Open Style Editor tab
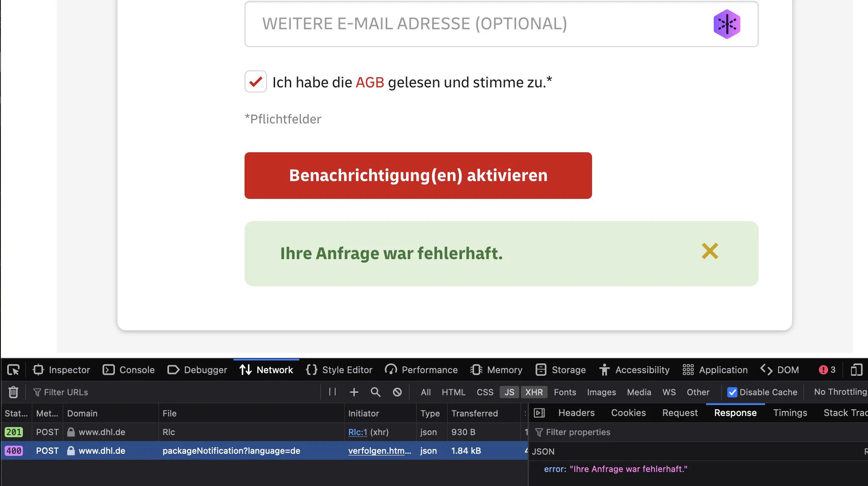868x486 pixels. tap(339, 370)
